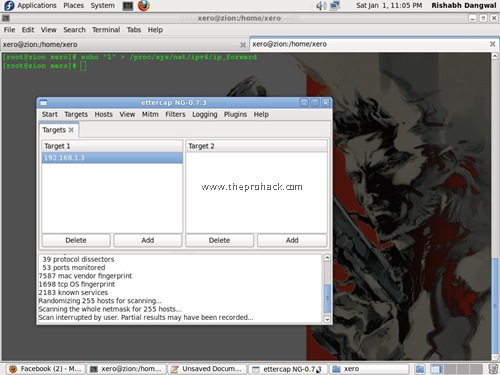Image resolution: width=500 pixels, height=375 pixels.
Task: Click the terminal window menu icon
Action: pos(6,18)
